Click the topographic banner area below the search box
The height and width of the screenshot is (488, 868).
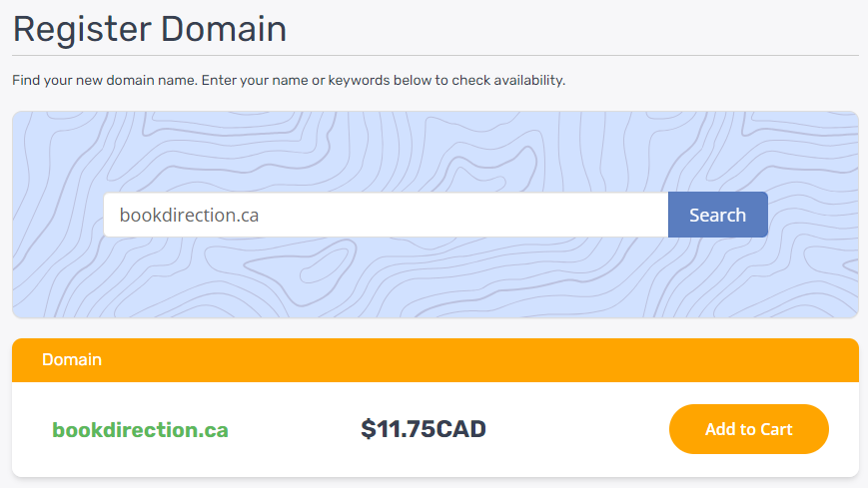coord(435,277)
